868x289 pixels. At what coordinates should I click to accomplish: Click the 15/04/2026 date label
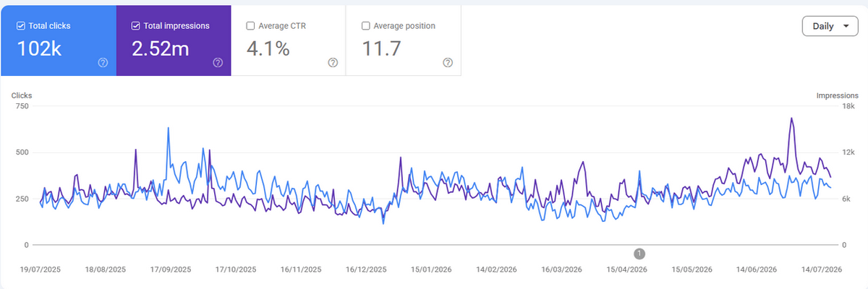tap(627, 269)
